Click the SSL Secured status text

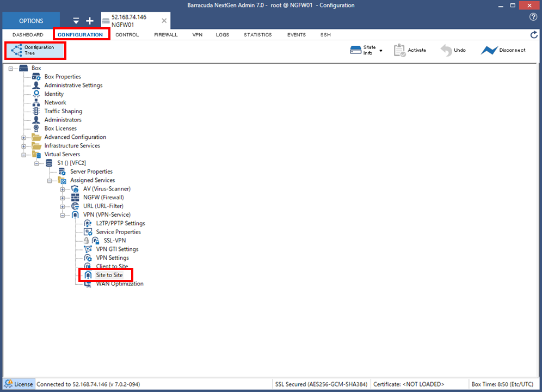click(321, 384)
